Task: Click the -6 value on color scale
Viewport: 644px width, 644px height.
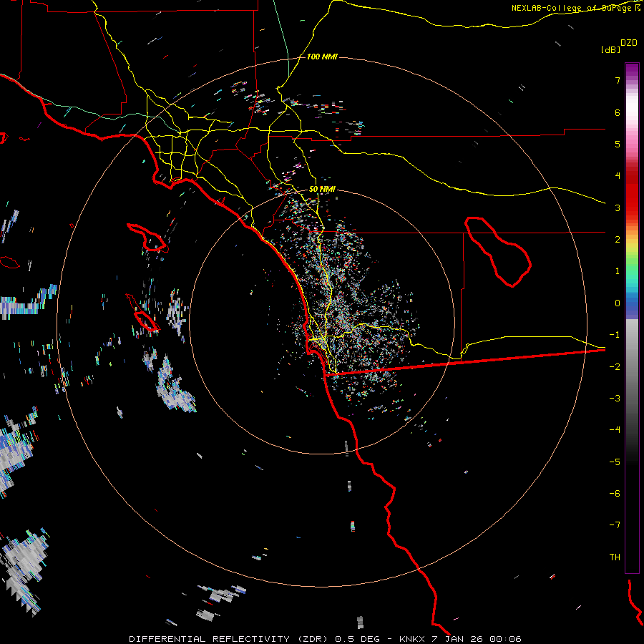Action: (x=615, y=494)
